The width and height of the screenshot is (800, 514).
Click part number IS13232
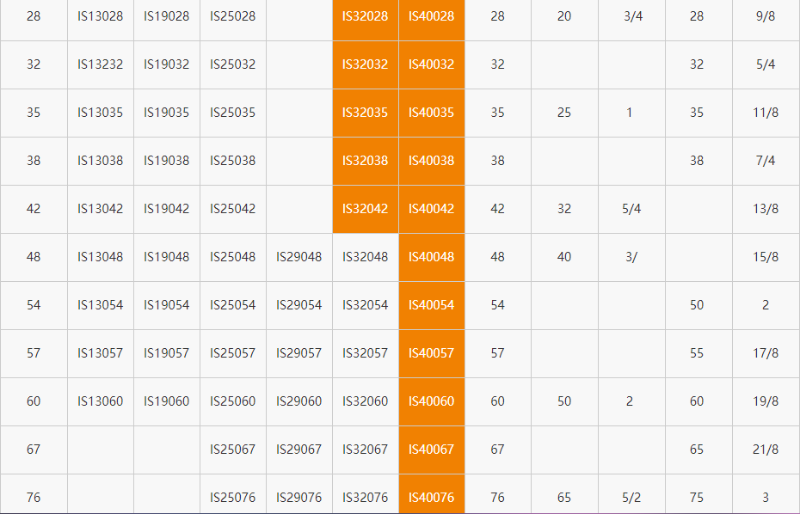tap(100, 65)
